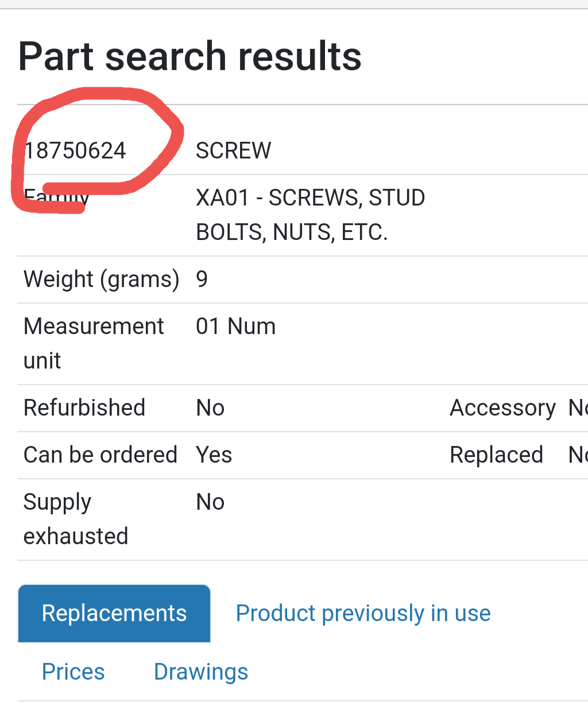Viewport: 588px width, 706px height.
Task: Click the Replaced label
Action: click(496, 455)
